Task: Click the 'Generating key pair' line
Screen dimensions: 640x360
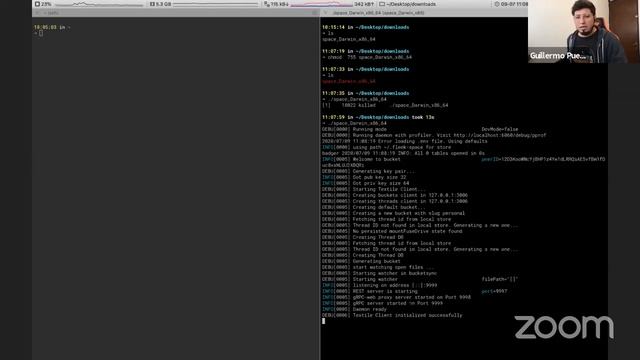Action: 368,171
